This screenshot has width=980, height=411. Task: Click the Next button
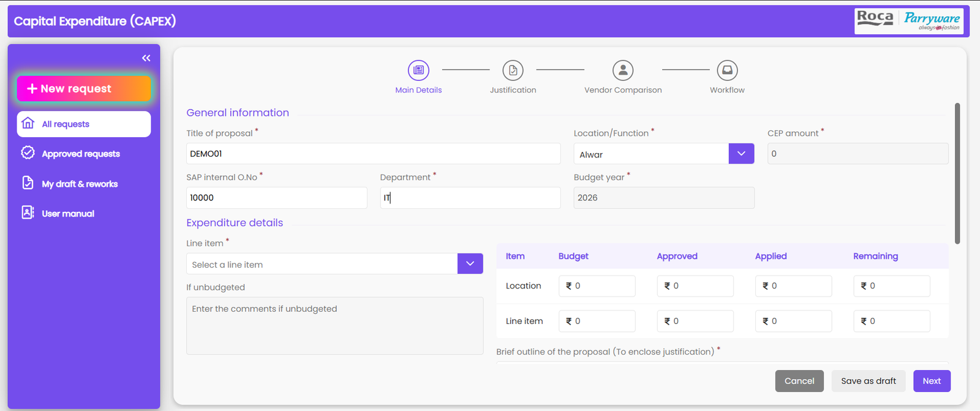point(932,381)
